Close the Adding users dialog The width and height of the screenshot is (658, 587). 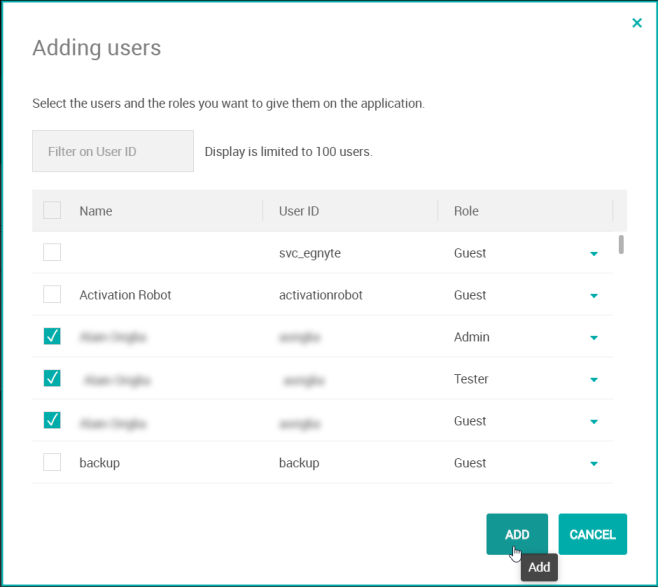pos(637,23)
